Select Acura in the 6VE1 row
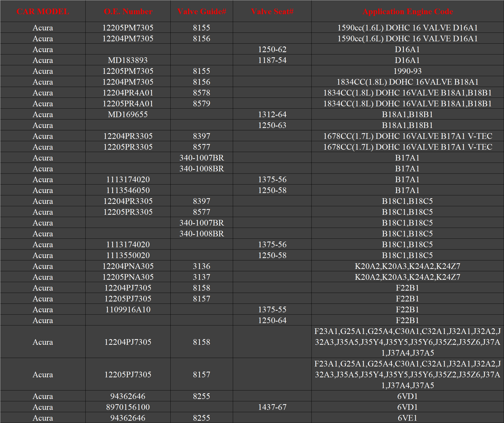The image size is (504, 423). (43, 418)
